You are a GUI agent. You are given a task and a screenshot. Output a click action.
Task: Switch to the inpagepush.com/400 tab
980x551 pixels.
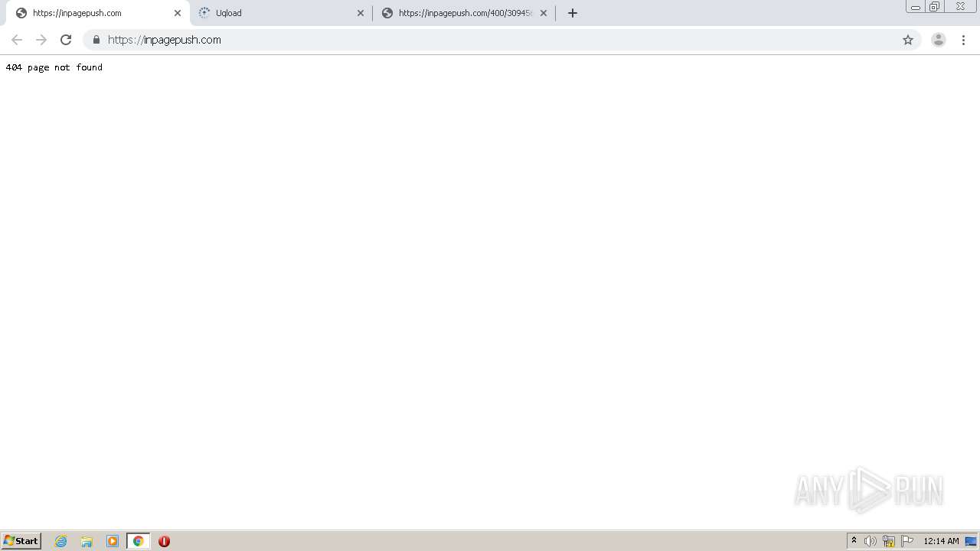464,13
